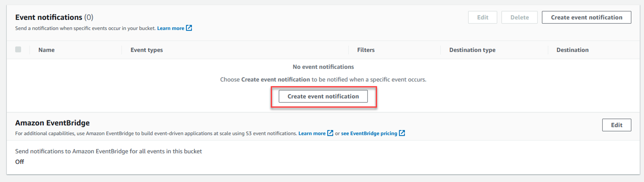Open the Learn more link under Event notifications
This screenshot has width=644, height=182.
(170, 28)
